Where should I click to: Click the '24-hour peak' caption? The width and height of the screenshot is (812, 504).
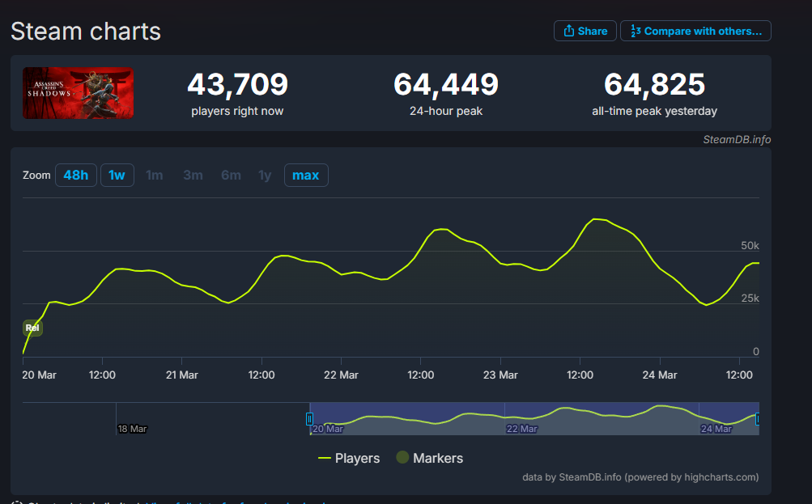click(446, 112)
